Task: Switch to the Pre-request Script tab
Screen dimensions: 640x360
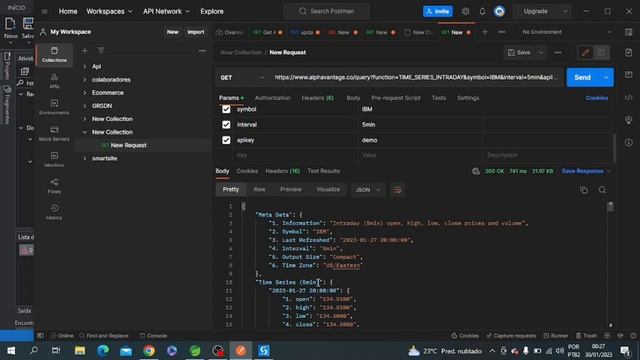Action: point(396,98)
